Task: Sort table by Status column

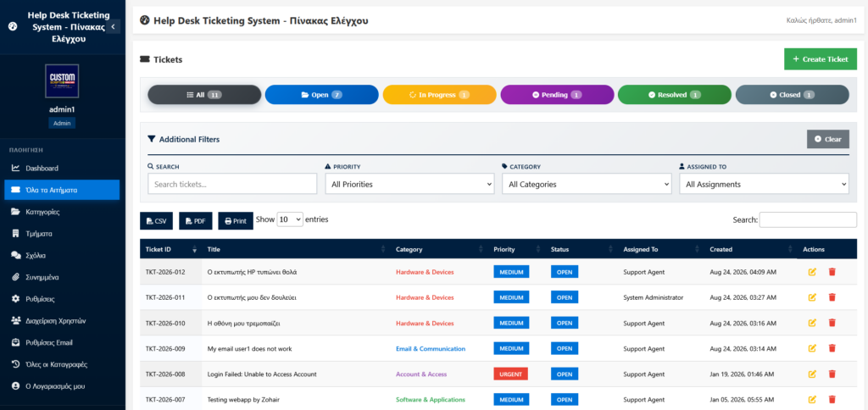Action: click(581, 249)
